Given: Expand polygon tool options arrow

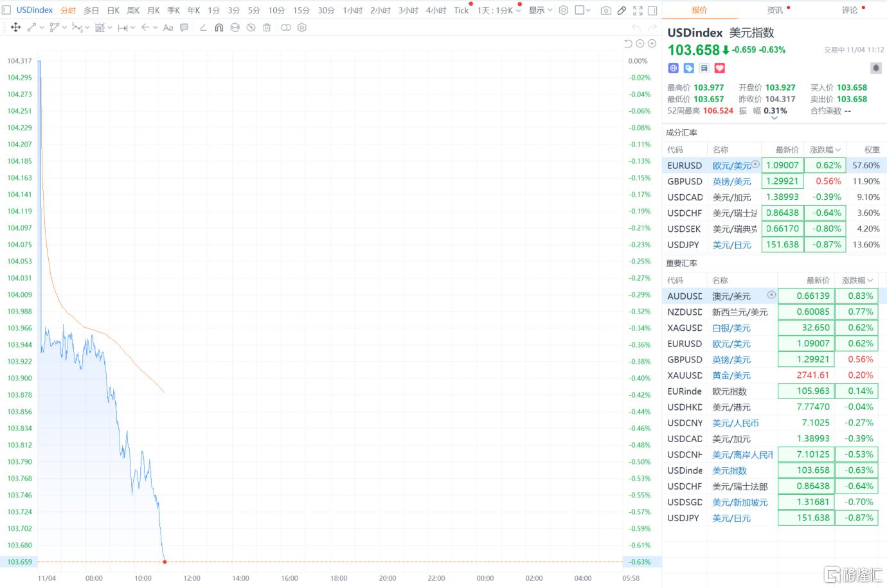Looking at the screenshot, I should 64,28.
